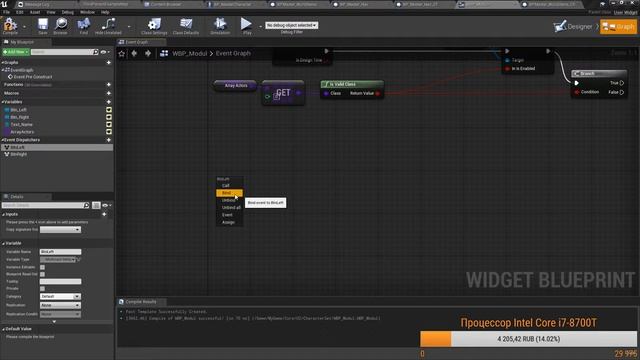Collapse the Variables section
Image resolution: width=640 pixels, height=360 pixels.
pyautogui.click(x=2, y=102)
